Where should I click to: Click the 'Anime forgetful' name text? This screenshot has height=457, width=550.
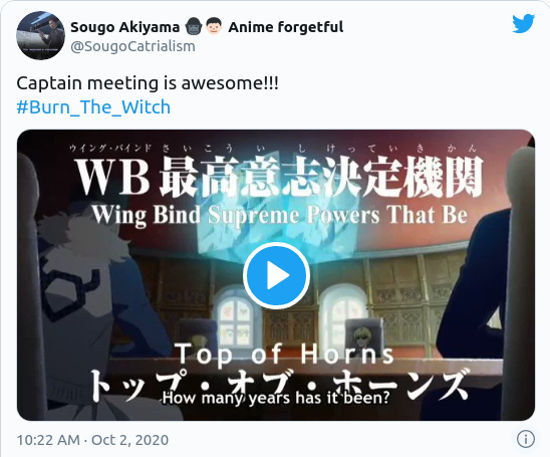[x=286, y=27]
